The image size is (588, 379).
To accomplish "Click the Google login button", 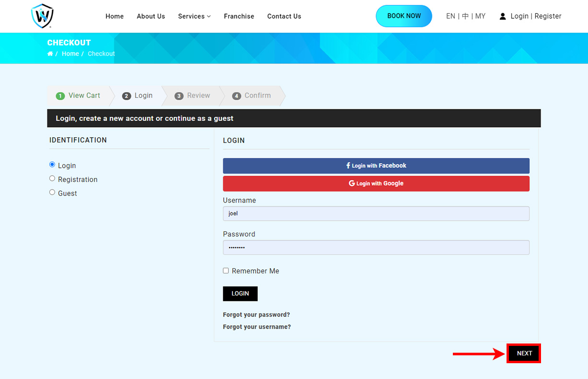I will (376, 183).
